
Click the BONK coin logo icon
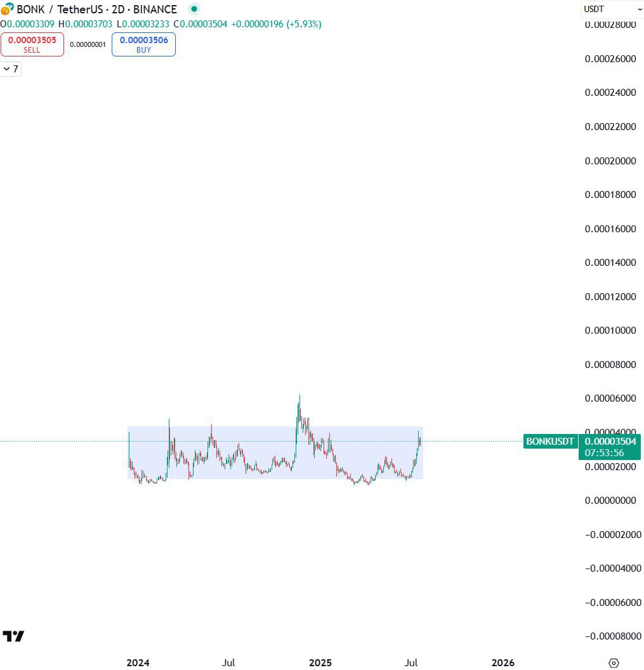tap(7, 9)
